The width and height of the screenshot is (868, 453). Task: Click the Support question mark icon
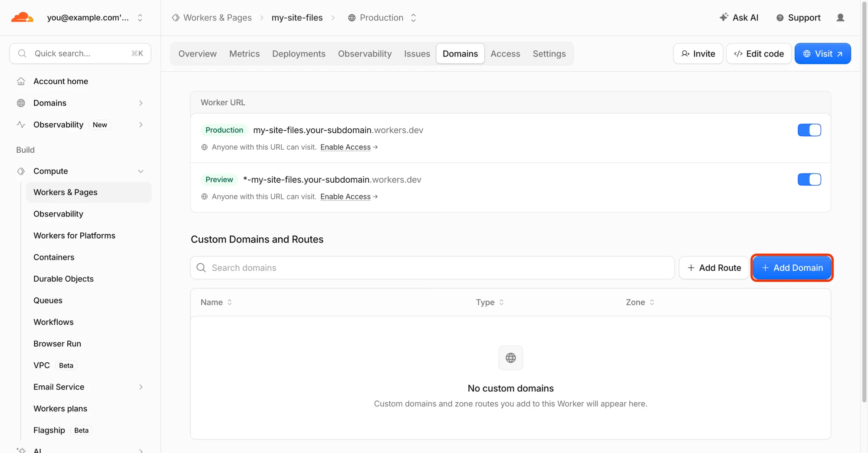pos(780,18)
